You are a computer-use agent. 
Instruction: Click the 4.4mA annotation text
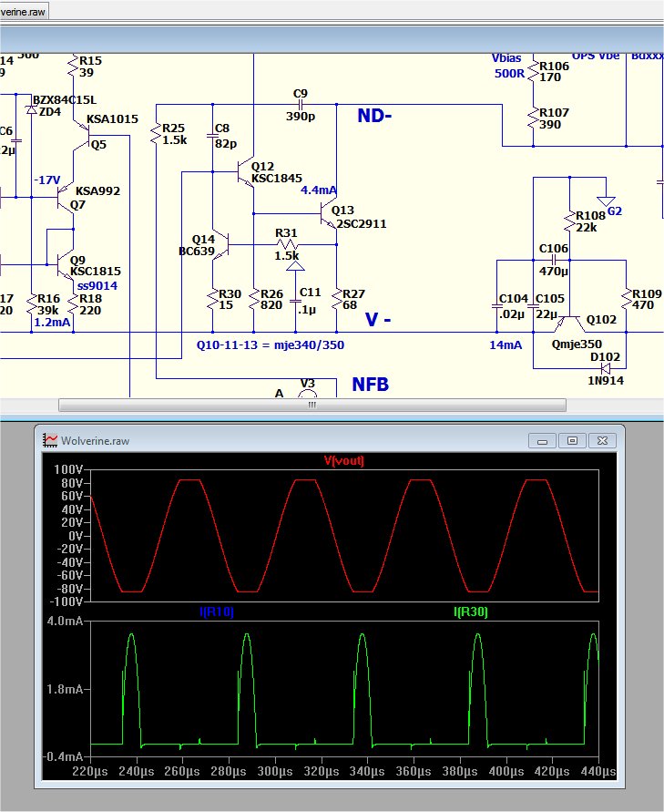(x=318, y=190)
